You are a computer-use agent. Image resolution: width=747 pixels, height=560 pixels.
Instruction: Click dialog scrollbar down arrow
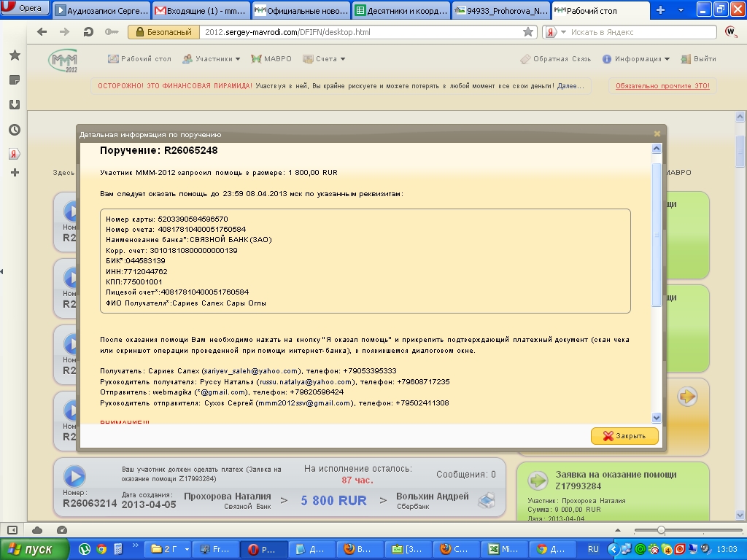click(x=656, y=418)
